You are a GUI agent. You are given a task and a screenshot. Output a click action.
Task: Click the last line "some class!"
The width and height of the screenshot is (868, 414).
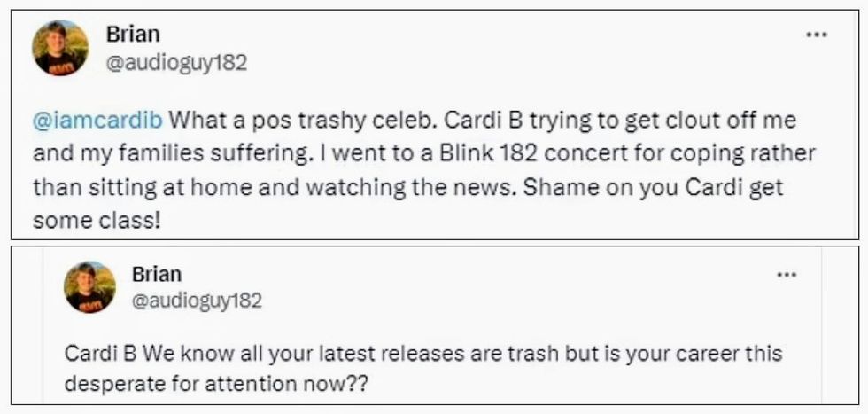click(97, 221)
